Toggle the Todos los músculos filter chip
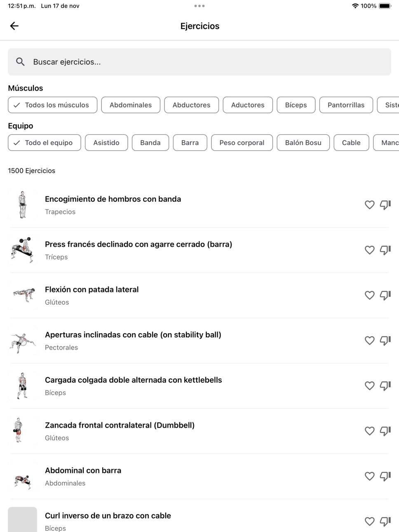399x532 pixels. tap(53, 105)
